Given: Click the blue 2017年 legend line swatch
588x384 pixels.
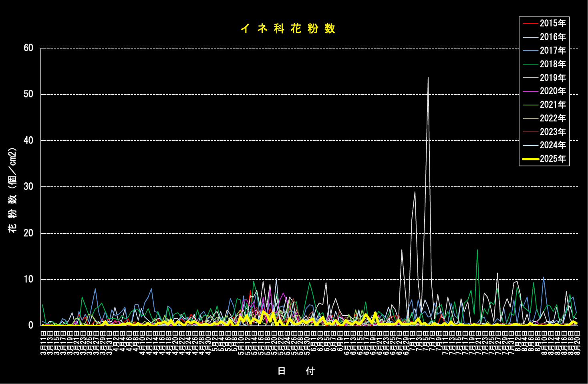Looking at the screenshot, I should (x=530, y=51).
